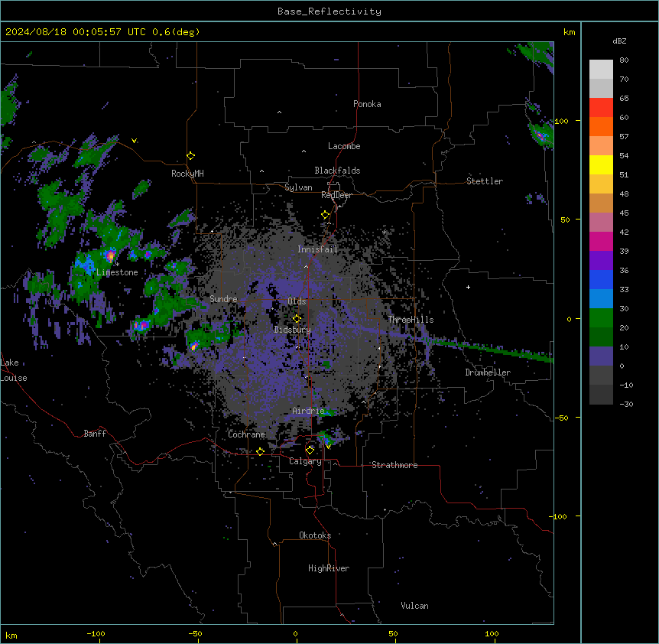659x644 pixels.
Task: Click the Airdrie city label
Action: click(x=308, y=411)
